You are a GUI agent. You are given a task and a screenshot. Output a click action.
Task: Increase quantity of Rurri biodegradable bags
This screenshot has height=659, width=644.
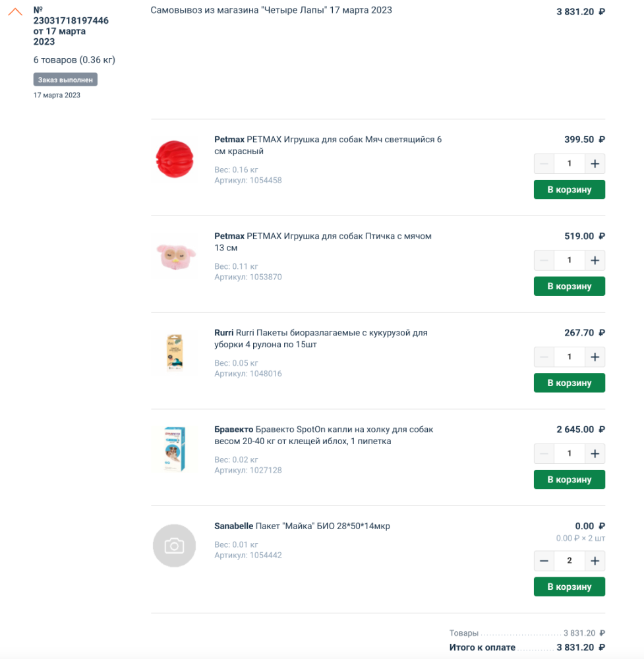[x=595, y=357]
